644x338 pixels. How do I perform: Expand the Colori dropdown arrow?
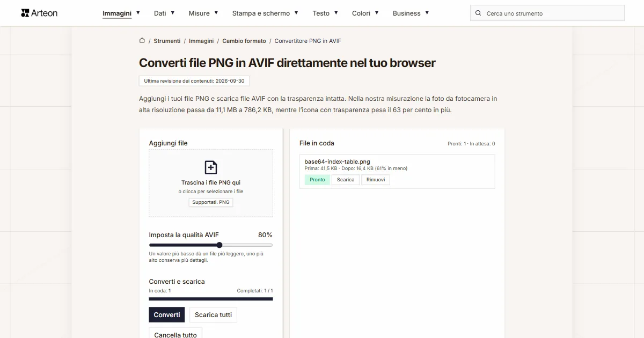pyautogui.click(x=377, y=12)
